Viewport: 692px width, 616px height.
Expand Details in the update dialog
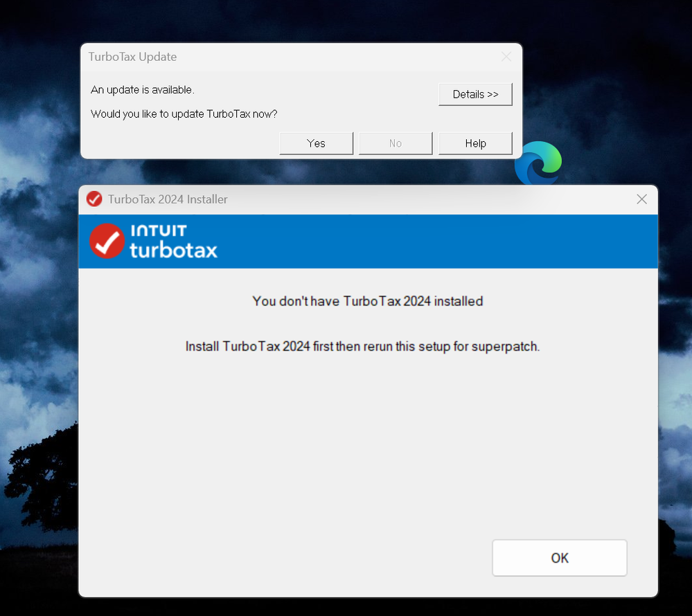click(x=475, y=94)
